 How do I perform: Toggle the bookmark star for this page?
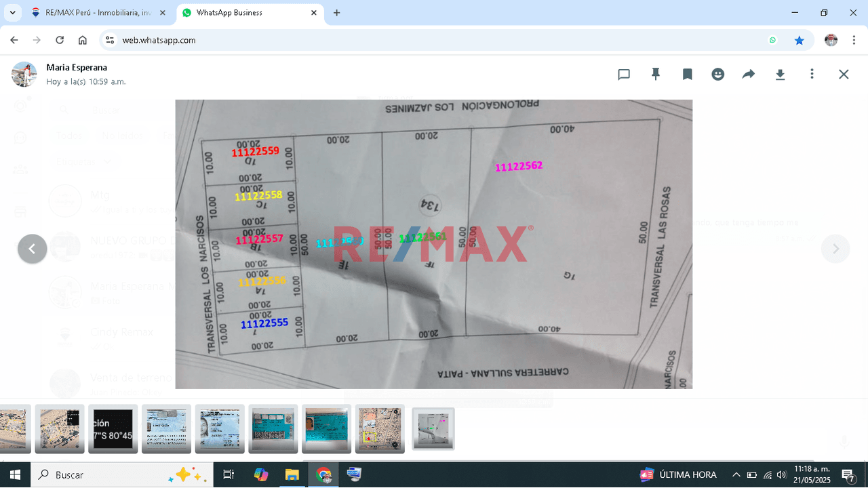800,40
